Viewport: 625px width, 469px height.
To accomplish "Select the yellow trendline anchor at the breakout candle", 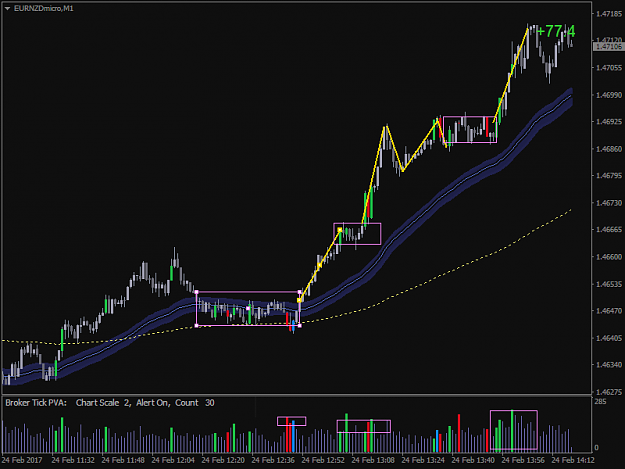I will point(299,300).
